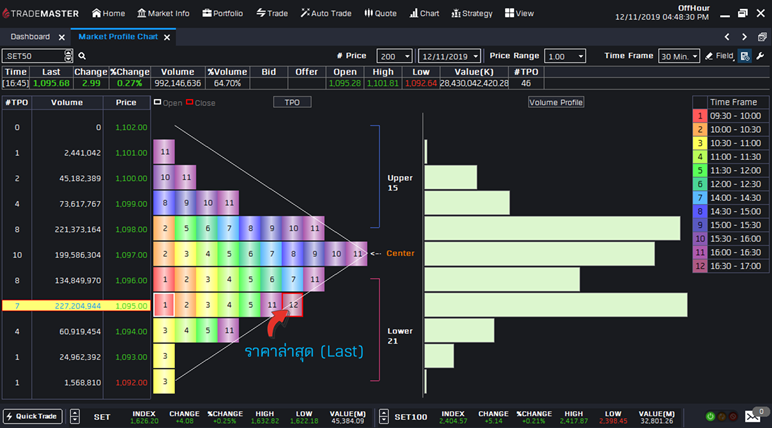
Task: Click the highlighted 1,095.00 price row
Action: point(76,306)
